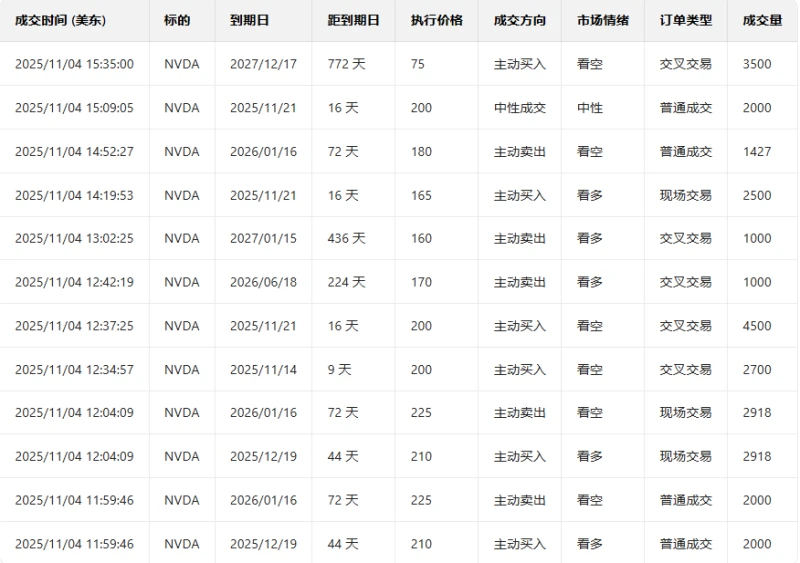The width and height of the screenshot is (800, 563).
Task: Click the 订单类型 column header
Action: (x=685, y=20)
